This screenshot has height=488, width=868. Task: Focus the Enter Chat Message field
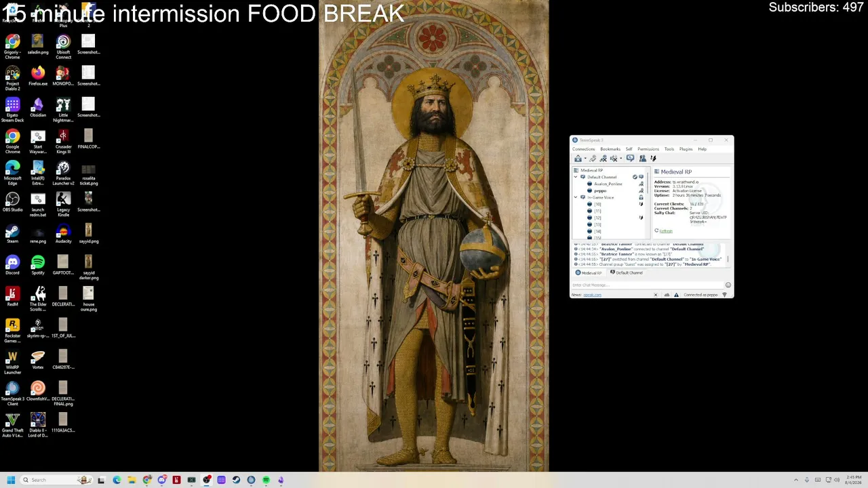click(648, 285)
